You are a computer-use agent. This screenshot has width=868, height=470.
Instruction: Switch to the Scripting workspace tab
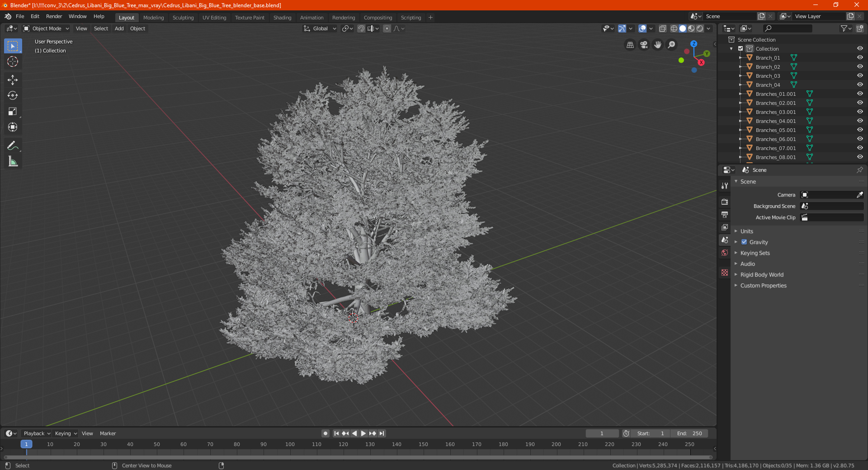click(x=410, y=18)
